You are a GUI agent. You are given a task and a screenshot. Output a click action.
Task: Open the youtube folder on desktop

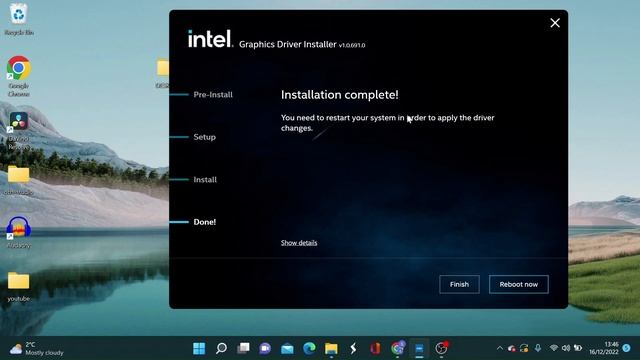(19, 287)
